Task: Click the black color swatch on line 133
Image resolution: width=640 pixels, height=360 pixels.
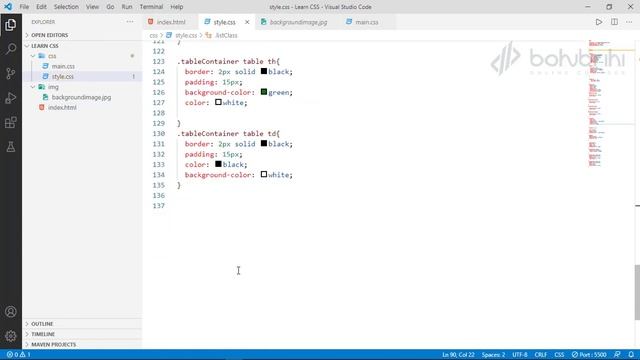Action: pyautogui.click(x=218, y=164)
